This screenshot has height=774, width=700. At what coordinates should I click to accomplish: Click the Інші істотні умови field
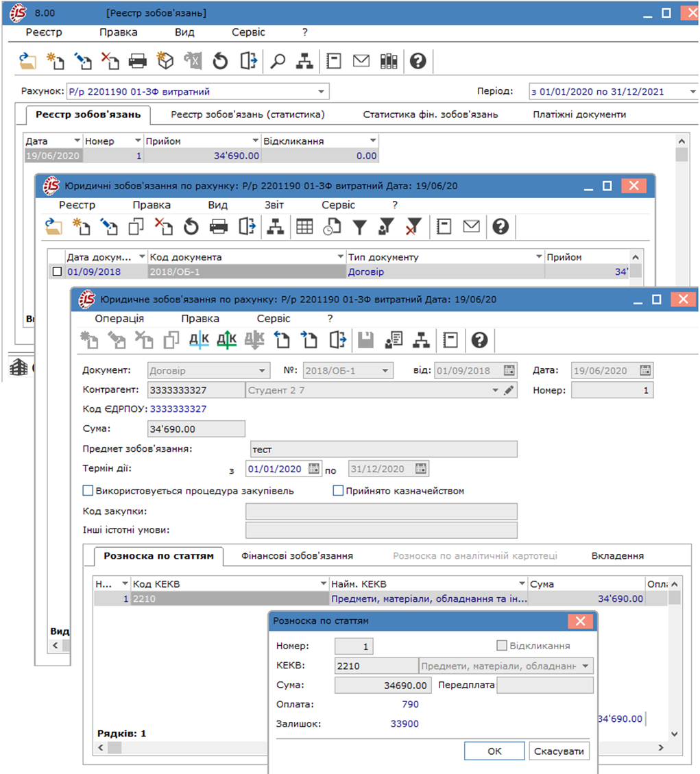(x=381, y=530)
